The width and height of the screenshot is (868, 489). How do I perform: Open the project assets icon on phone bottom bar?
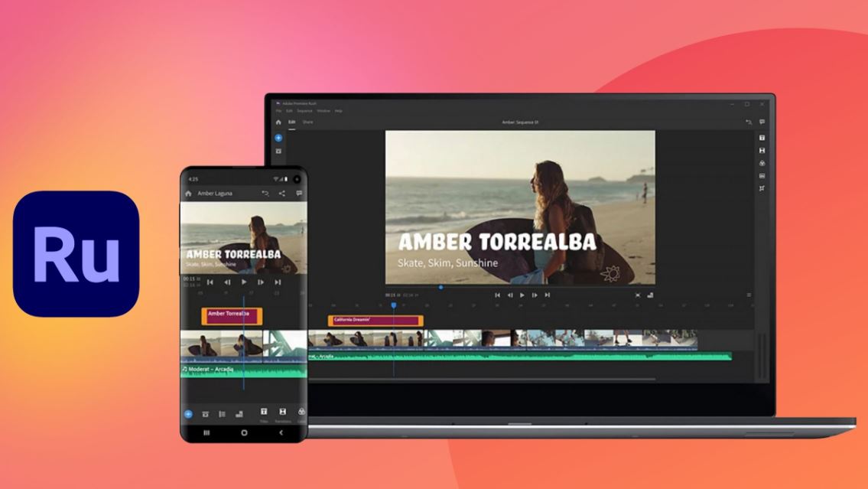pyautogui.click(x=205, y=414)
